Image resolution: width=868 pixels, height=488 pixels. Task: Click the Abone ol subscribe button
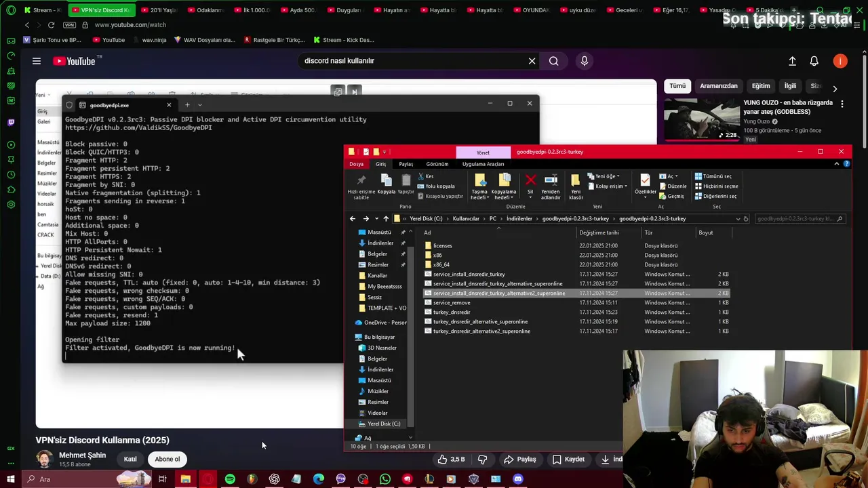coord(167,459)
